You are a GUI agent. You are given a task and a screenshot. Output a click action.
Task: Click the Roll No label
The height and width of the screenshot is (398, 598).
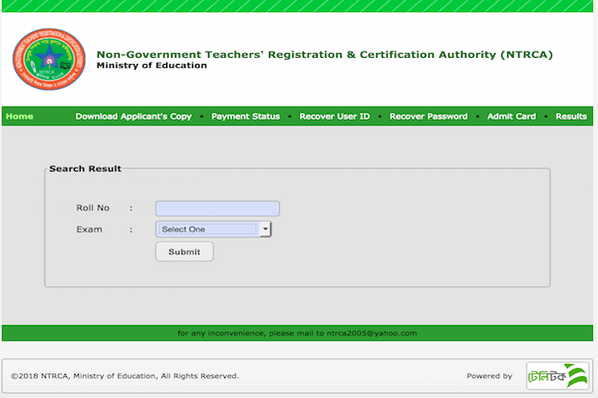[x=93, y=208]
